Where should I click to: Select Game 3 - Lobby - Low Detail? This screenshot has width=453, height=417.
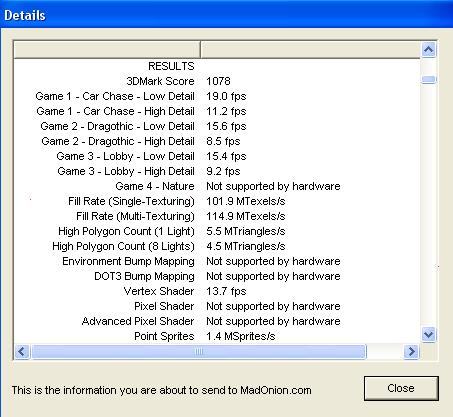coord(125,156)
